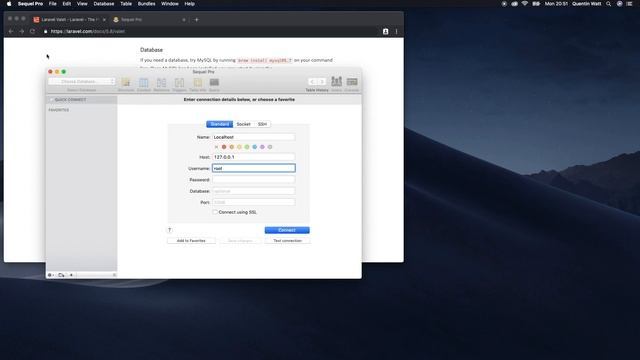This screenshot has height=360, width=640.
Task: Open the View menu
Action: pyautogui.click(x=82, y=4)
